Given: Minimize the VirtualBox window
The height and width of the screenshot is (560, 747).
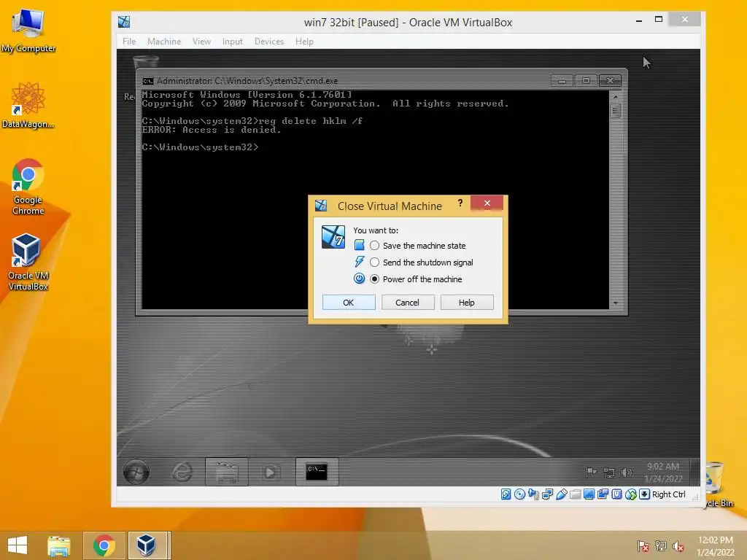Looking at the screenshot, I should [639, 20].
